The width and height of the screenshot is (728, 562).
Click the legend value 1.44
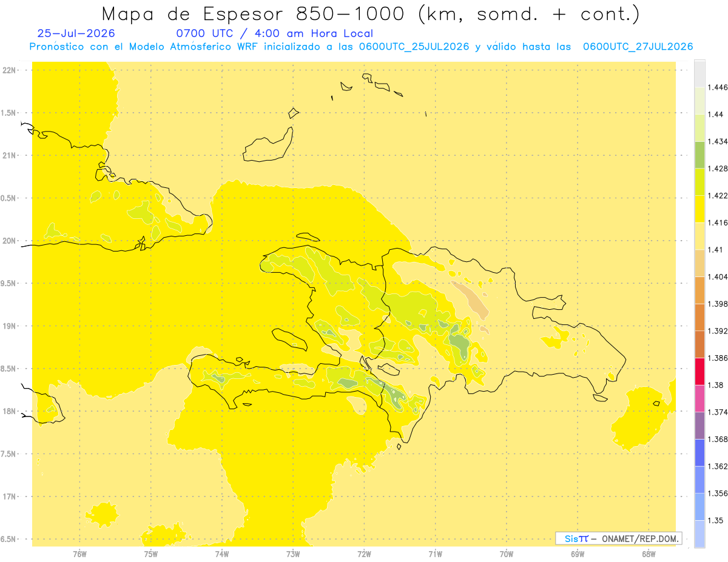(716, 115)
